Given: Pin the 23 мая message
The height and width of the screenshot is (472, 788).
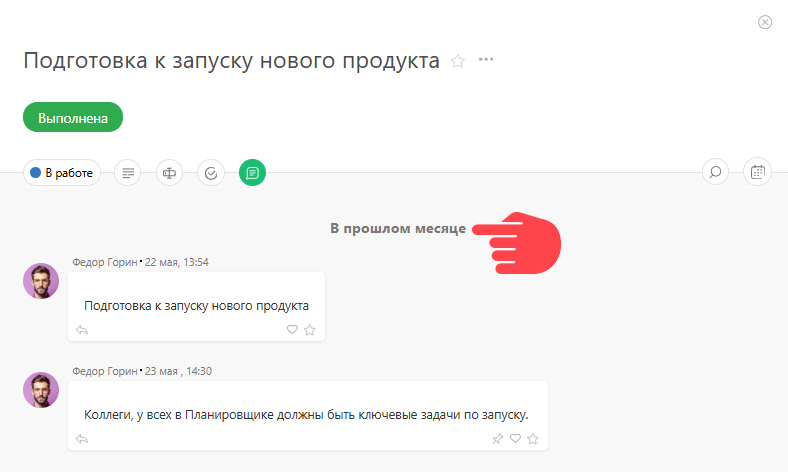Looking at the screenshot, I should 498,439.
